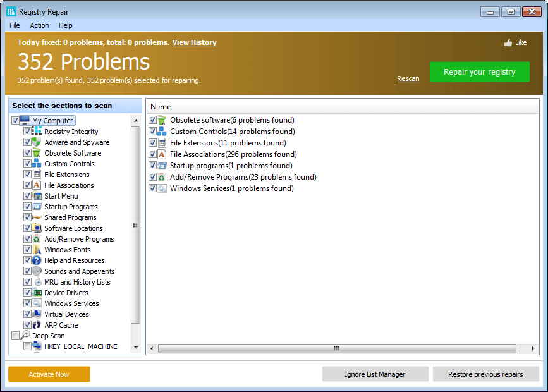548x392 pixels.
Task: Uncheck Obsolete software results checkbox
Action: pyautogui.click(x=152, y=120)
